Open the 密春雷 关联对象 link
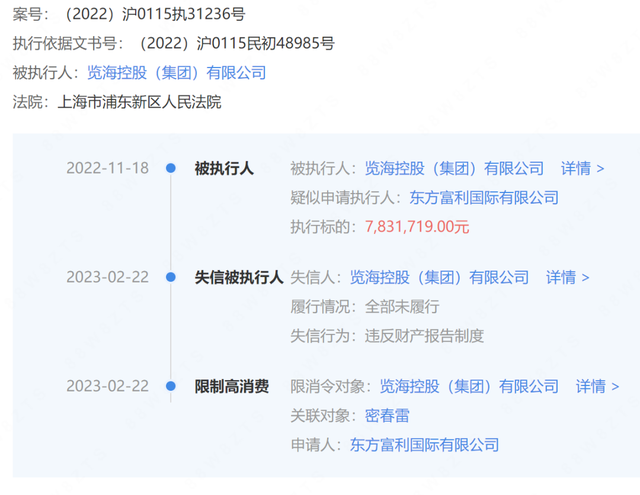This screenshot has width=640, height=495. pos(387,415)
